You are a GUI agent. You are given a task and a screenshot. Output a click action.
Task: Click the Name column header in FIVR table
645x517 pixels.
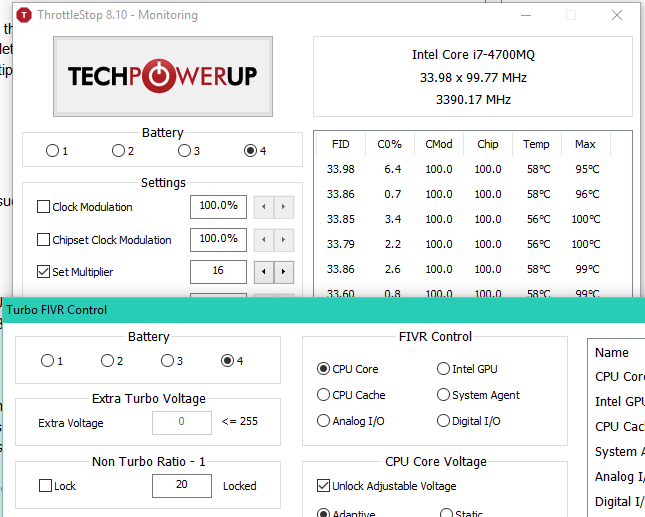pos(612,352)
